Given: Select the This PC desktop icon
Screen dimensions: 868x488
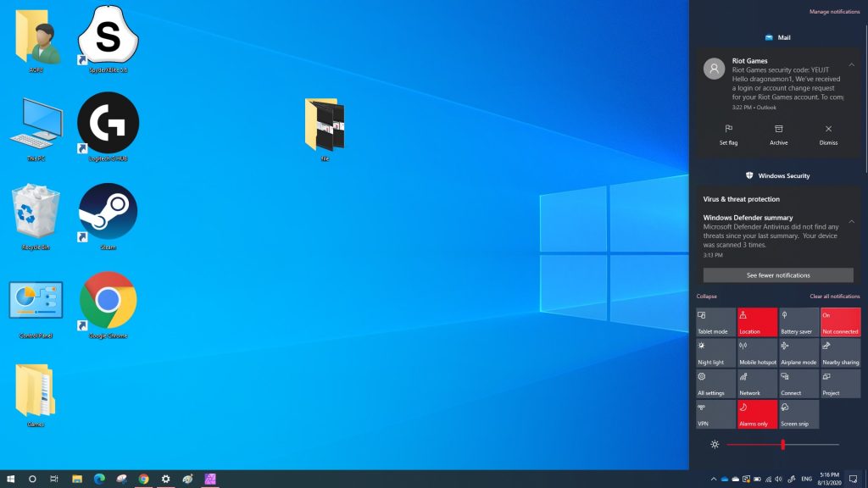Looking at the screenshot, I should point(36,129).
